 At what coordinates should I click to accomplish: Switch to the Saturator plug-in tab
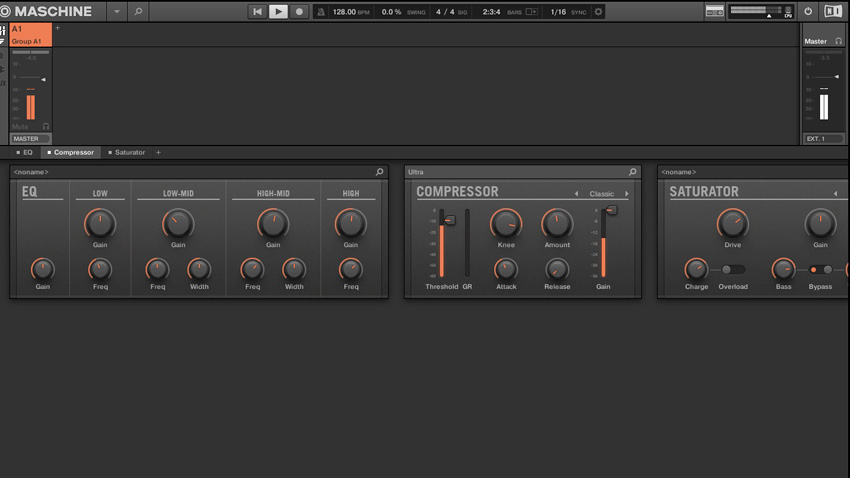click(127, 152)
